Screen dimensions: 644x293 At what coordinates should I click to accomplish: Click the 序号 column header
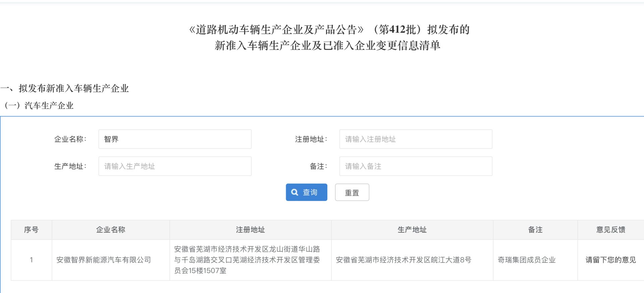(x=31, y=230)
